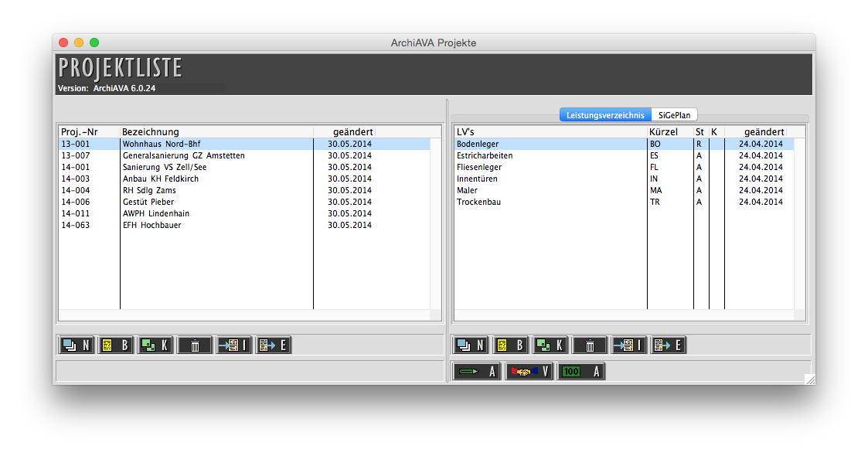The height and width of the screenshot is (456, 868).
Task: Select project RH Sdlg Zams
Action: (244, 190)
